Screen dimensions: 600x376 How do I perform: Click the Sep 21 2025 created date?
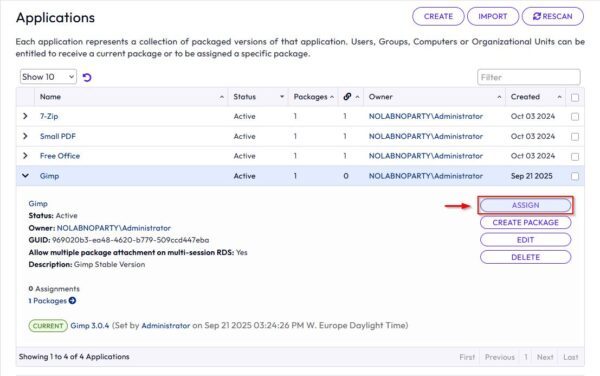[532, 176]
